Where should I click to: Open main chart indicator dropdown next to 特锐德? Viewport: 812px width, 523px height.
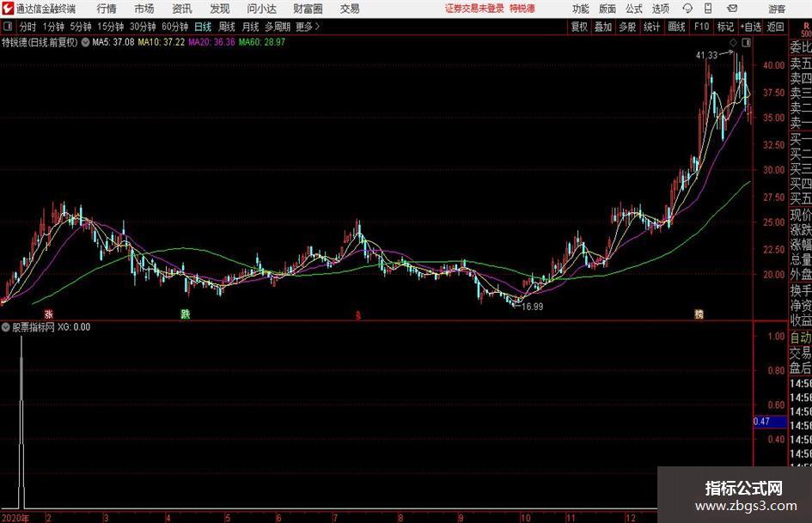pos(85,42)
